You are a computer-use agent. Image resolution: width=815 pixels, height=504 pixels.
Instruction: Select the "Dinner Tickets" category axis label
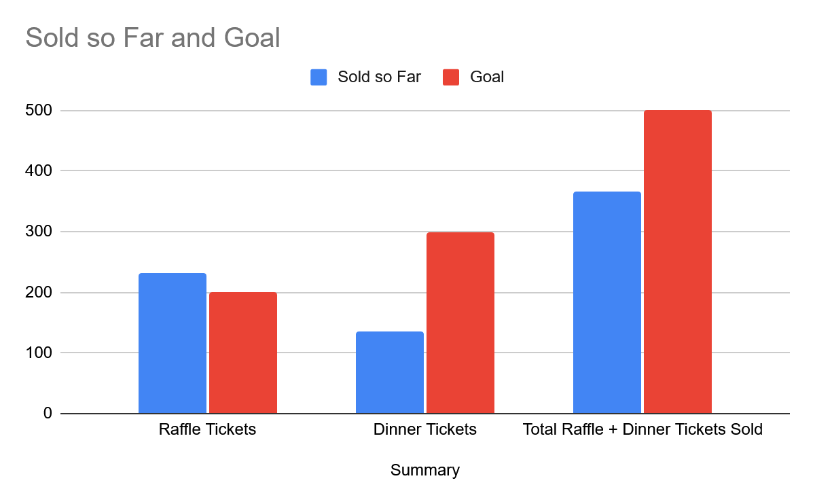tap(425, 429)
